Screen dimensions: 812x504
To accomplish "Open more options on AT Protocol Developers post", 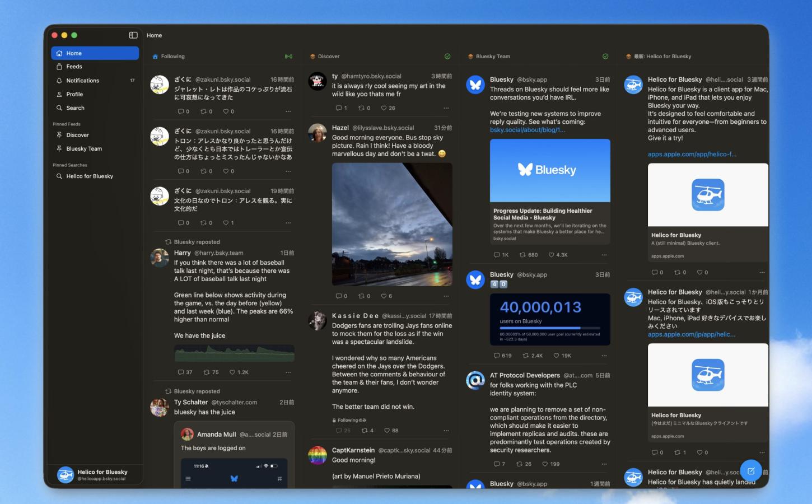I will [x=604, y=464].
